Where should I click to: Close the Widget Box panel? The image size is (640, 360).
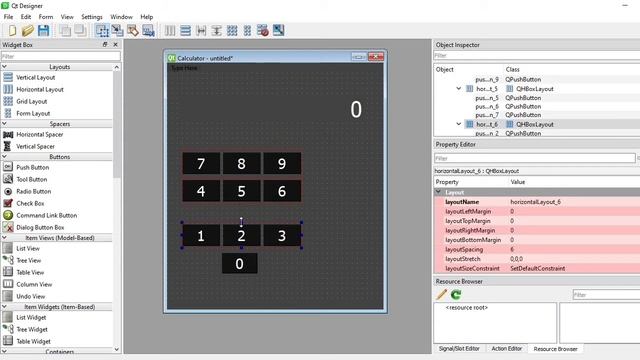pyautogui.click(x=116, y=44)
